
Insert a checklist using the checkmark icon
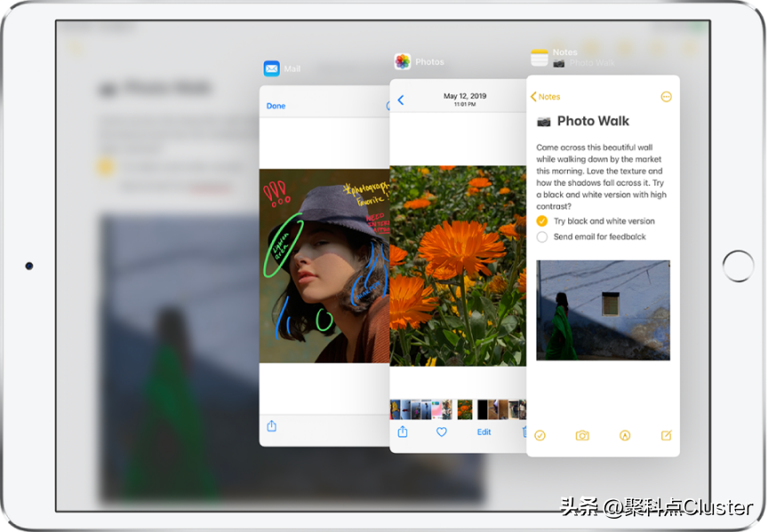click(x=540, y=435)
